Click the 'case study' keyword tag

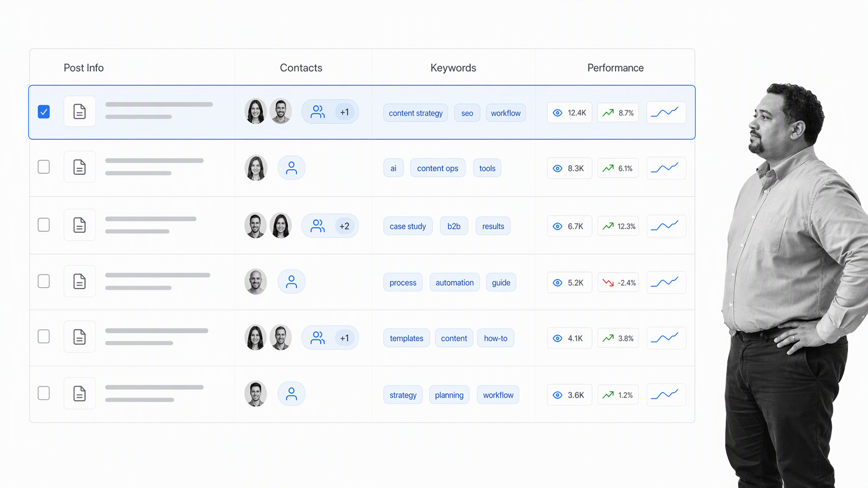[x=408, y=226]
